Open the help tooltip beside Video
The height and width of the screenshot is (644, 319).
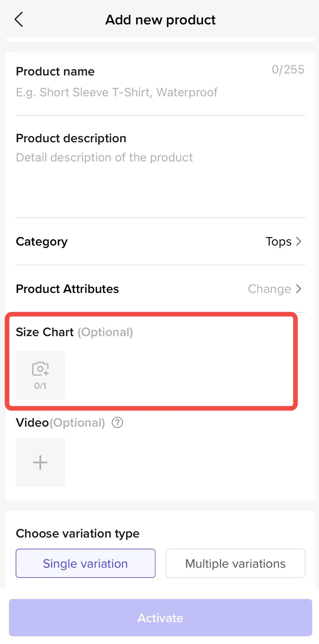tap(117, 423)
